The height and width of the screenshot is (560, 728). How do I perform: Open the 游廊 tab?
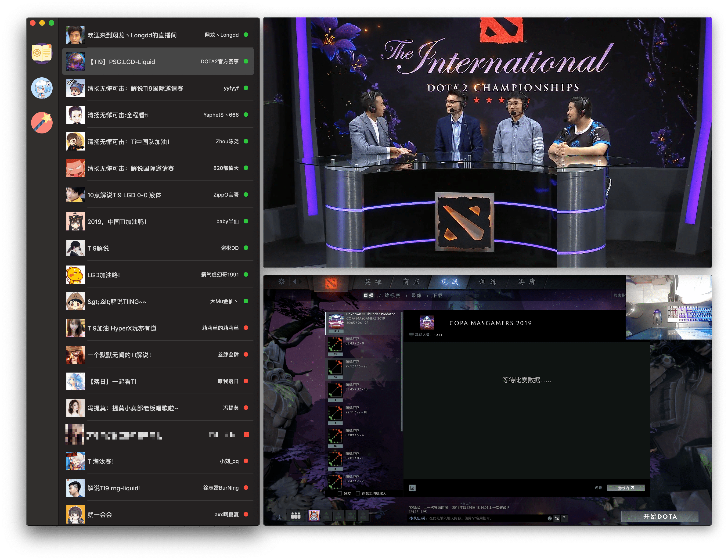527,282
